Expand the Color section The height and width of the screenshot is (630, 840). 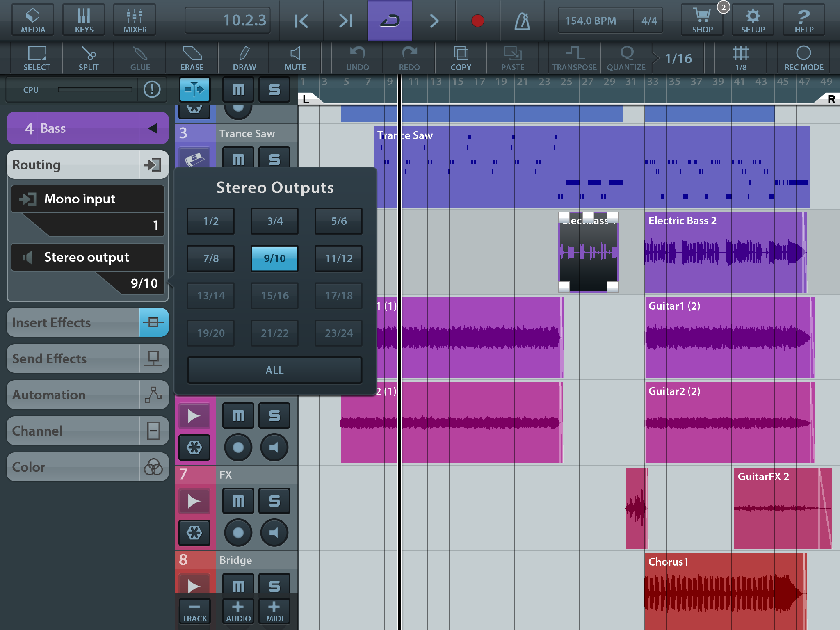pyautogui.click(x=88, y=467)
